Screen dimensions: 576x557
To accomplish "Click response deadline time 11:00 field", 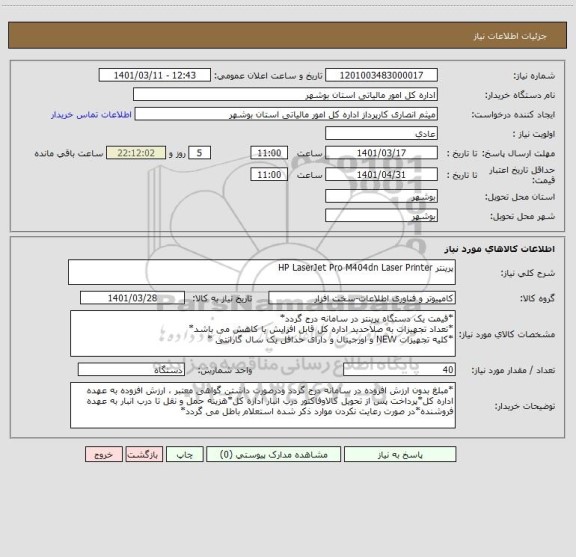I will pyautogui.click(x=269, y=153).
